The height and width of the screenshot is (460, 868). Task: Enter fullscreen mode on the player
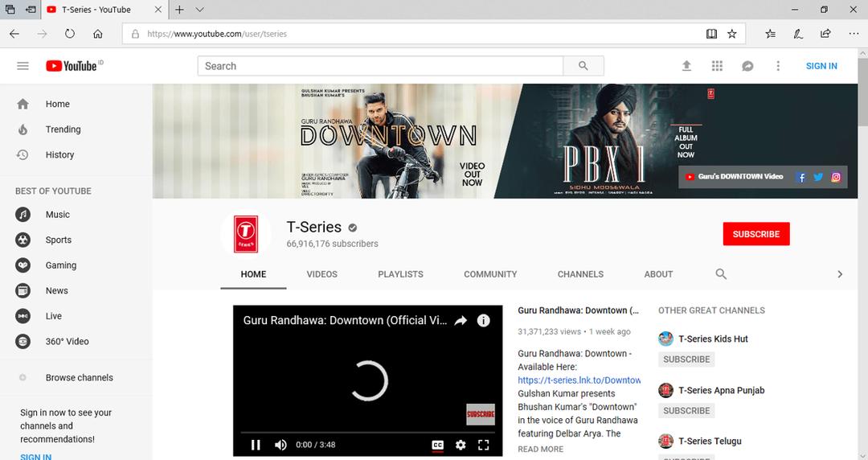483,445
